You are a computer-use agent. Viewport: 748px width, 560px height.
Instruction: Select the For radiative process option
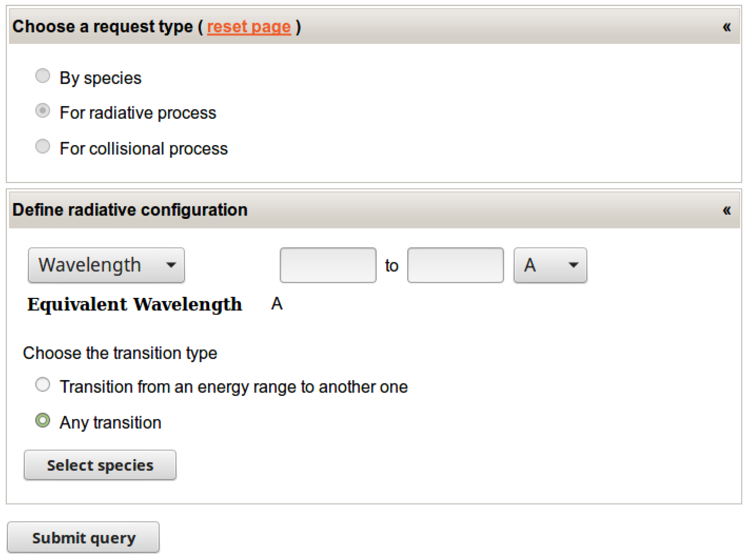43,111
